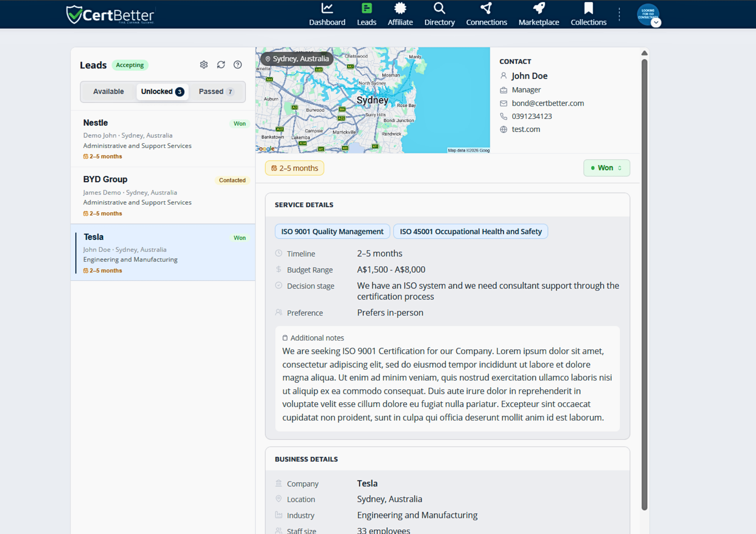Click budget value A$1,500 - A$8,000
756x534 pixels.
point(391,270)
